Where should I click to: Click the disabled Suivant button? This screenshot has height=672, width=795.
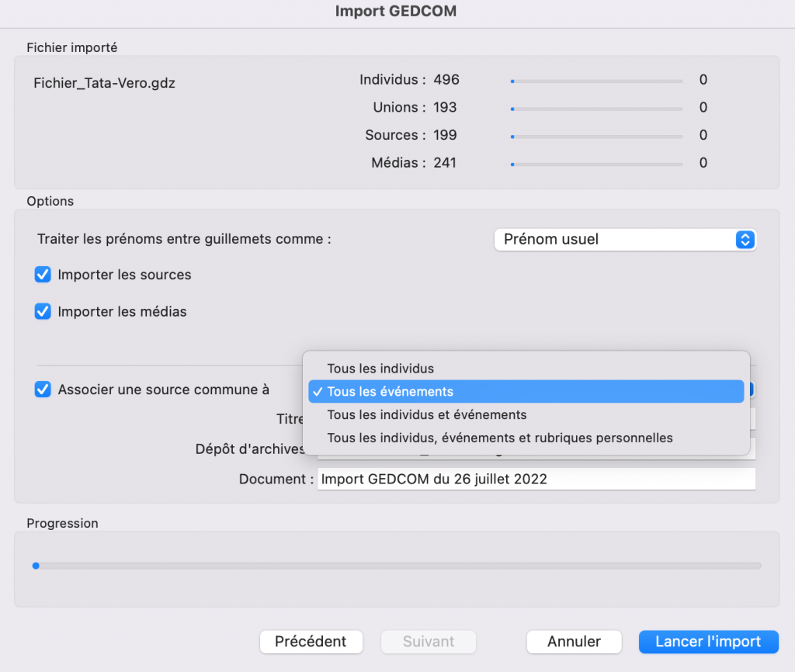pos(428,642)
